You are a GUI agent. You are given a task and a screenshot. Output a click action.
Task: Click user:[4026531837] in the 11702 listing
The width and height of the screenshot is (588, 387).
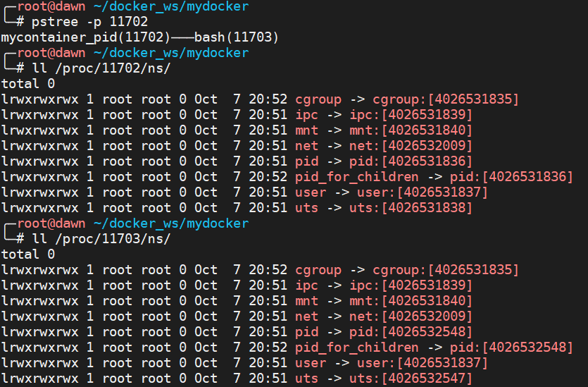[x=423, y=192]
